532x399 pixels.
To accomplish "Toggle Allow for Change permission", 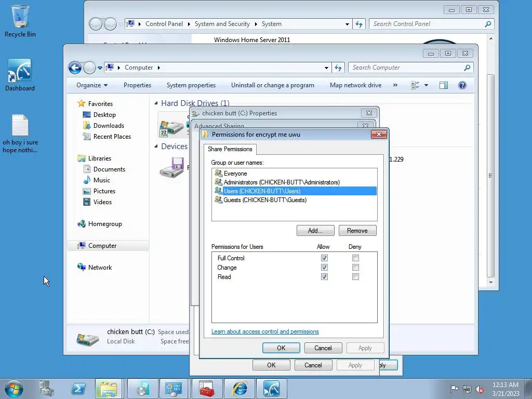I will point(324,268).
